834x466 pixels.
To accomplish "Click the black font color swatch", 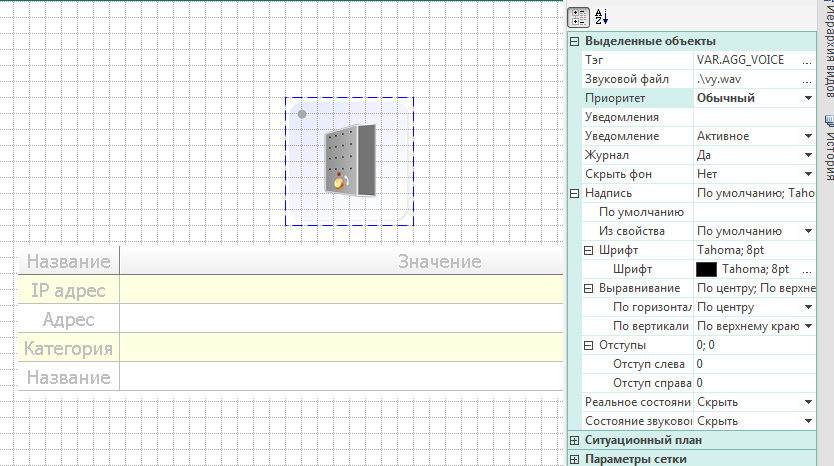I will tap(706, 269).
